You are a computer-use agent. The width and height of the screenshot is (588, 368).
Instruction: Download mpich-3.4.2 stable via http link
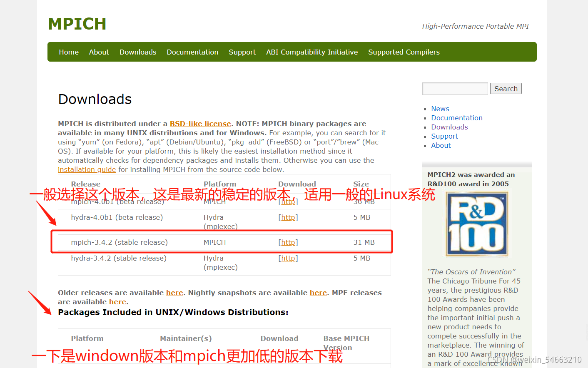(x=288, y=242)
